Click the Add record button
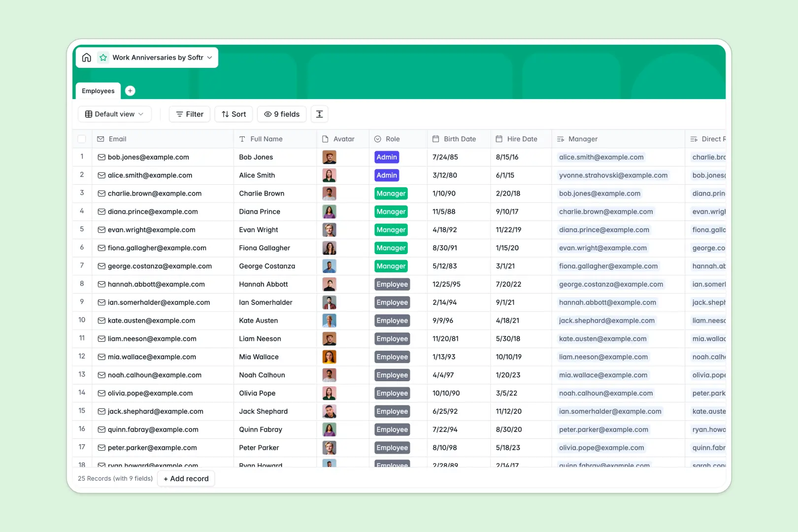 pos(186,478)
